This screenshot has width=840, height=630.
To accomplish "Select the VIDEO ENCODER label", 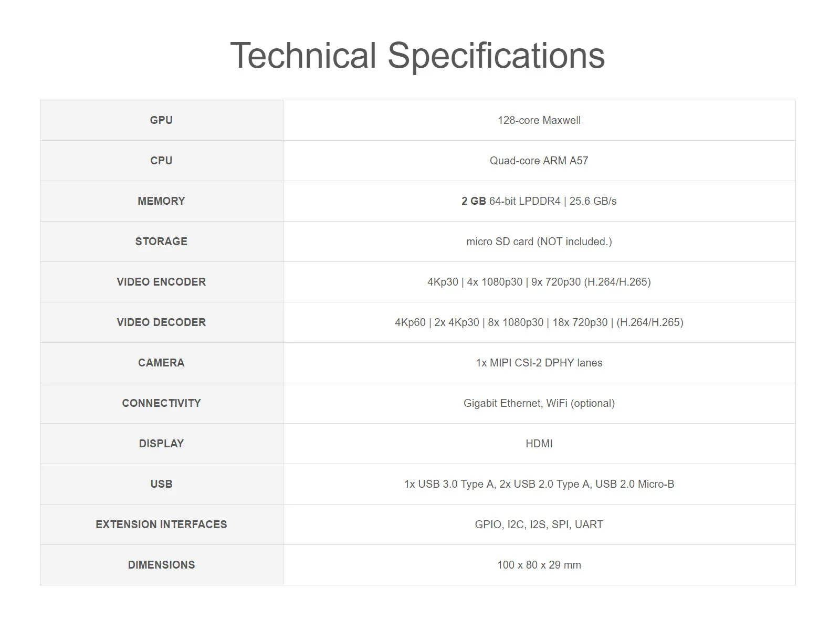I will coord(161,282).
